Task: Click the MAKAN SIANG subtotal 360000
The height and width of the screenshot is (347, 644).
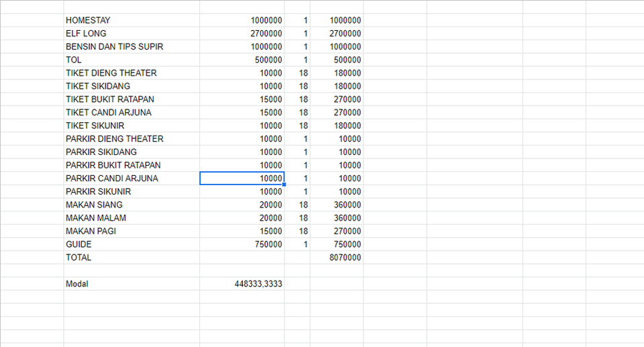Action: [337, 204]
